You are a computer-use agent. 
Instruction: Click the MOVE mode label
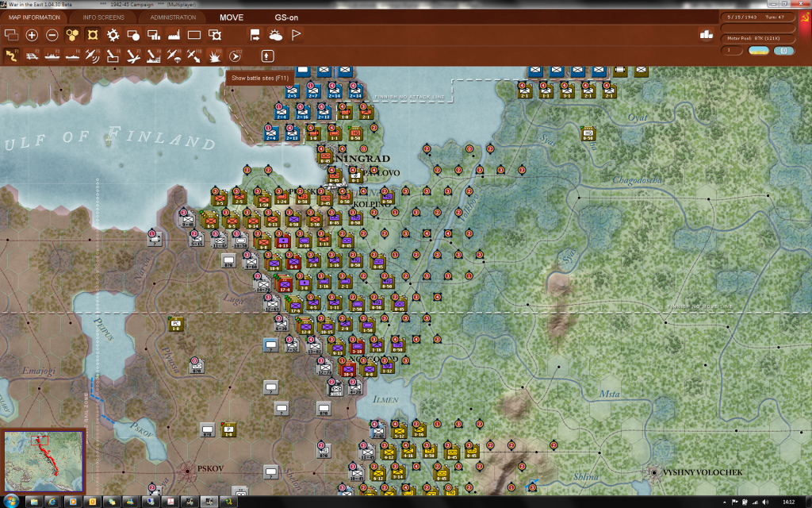[232, 17]
